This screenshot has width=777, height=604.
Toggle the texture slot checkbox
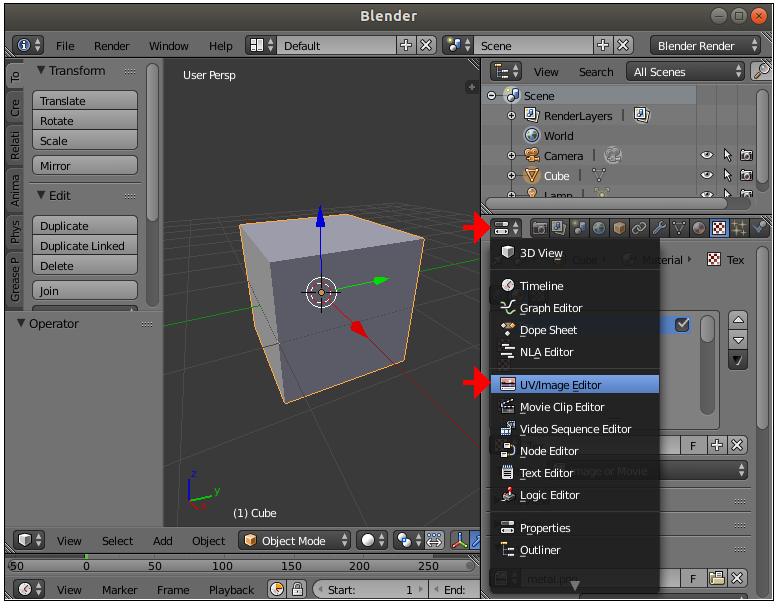click(x=682, y=325)
